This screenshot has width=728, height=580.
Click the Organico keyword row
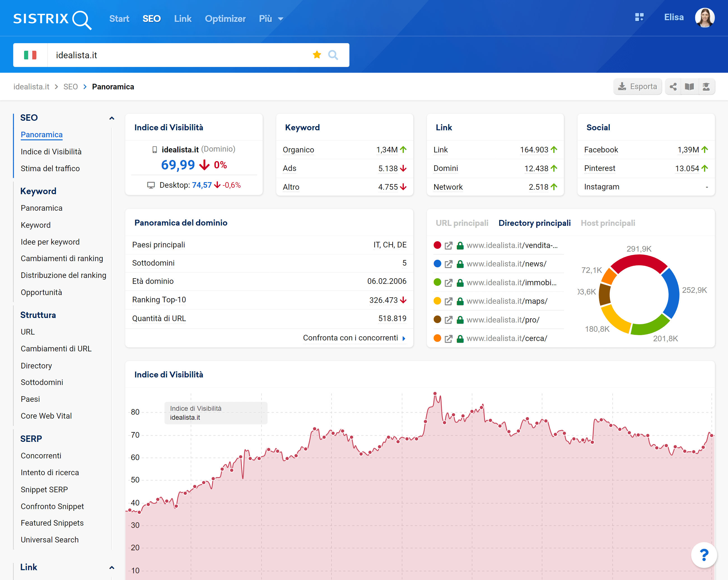pyautogui.click(x=344, y=150)
